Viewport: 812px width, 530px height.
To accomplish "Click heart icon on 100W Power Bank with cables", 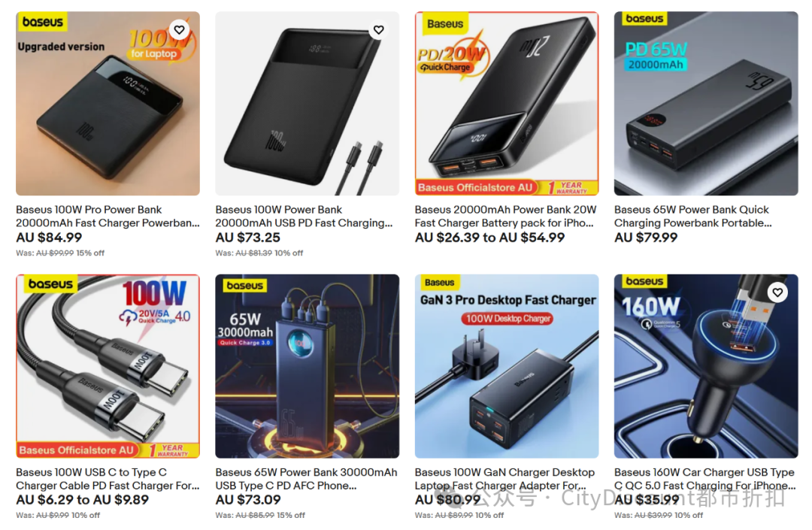I will (x=378, y=29).
